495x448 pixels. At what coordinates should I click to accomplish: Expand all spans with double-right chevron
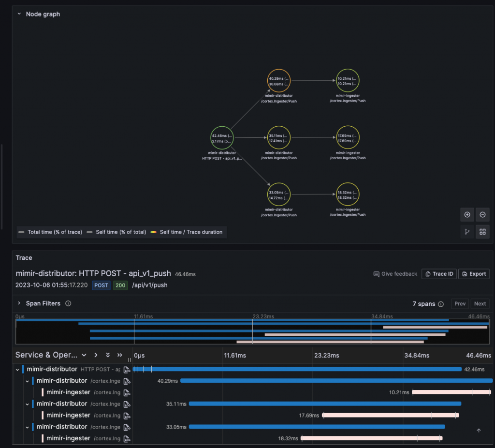120,355
